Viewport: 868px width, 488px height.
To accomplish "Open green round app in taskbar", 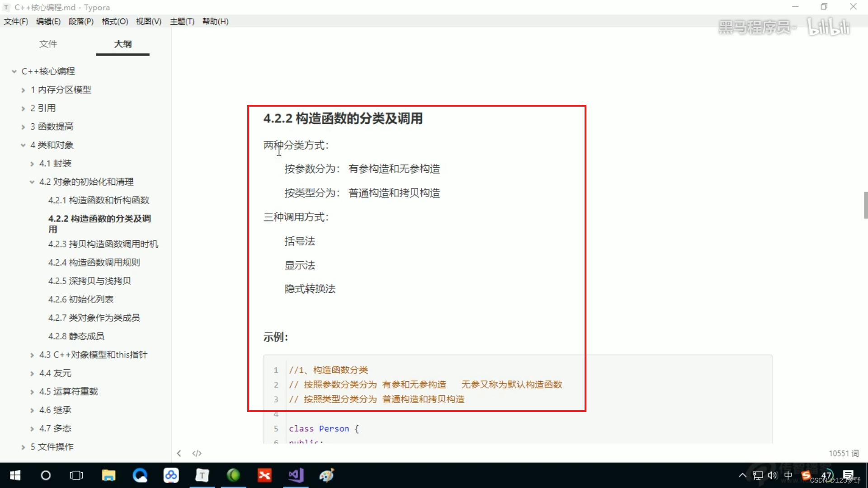I will [x=233, y=475].
